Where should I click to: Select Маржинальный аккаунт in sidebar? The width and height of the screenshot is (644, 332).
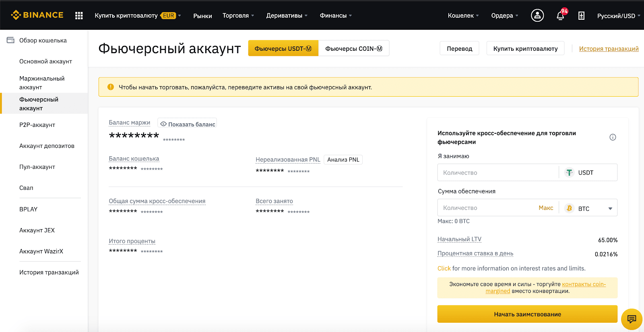[x=42, y=83]
